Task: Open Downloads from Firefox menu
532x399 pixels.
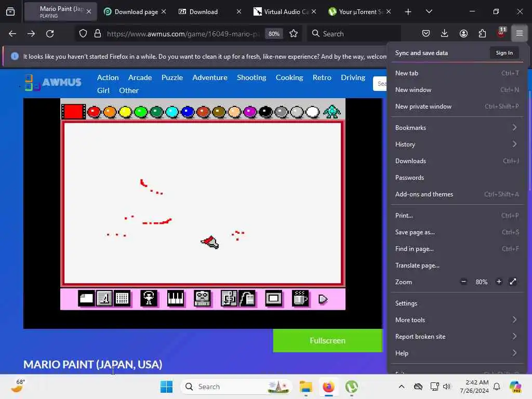Action: coord(457,161)
